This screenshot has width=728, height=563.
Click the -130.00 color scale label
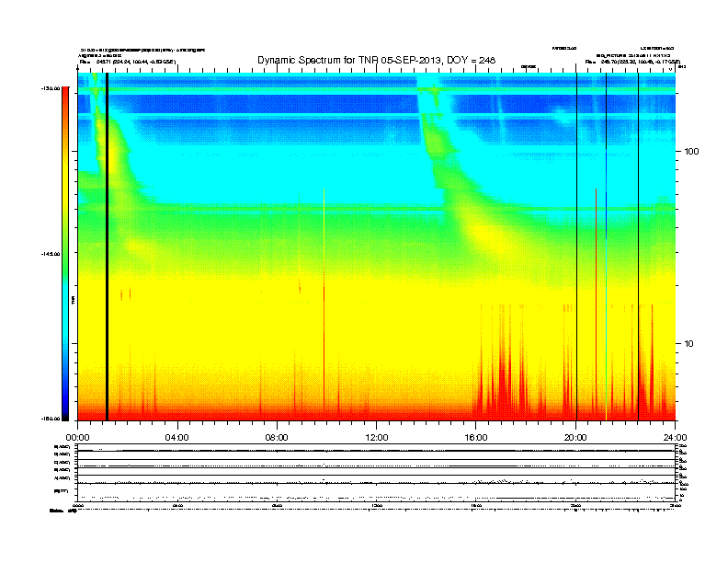(x=51, y=88)
